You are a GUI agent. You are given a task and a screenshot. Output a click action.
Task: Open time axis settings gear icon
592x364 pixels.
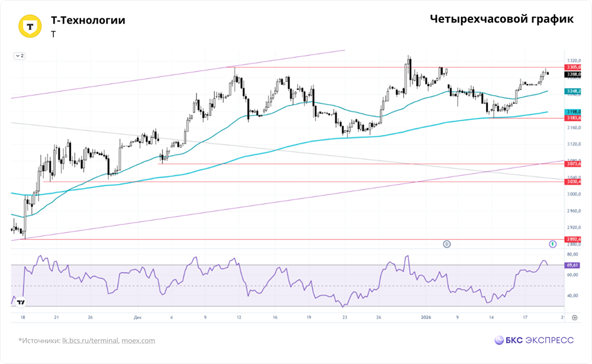point(575,318)
